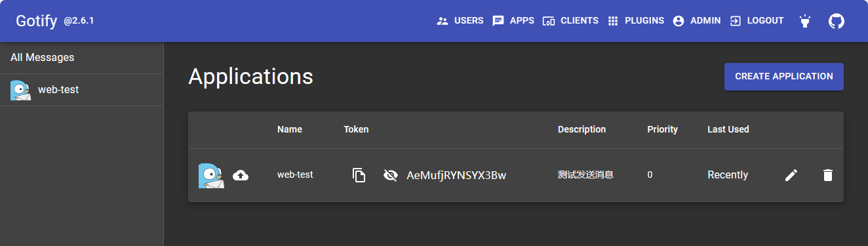Click the Create Application button
The height and width of the screenshot is (246, 868).
coord(784,77)
